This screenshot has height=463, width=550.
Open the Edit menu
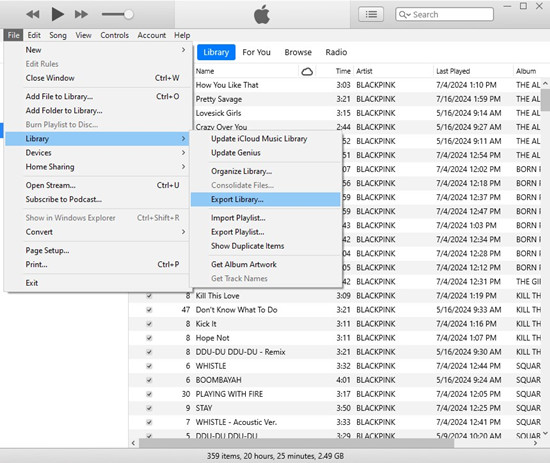point(34,35)
